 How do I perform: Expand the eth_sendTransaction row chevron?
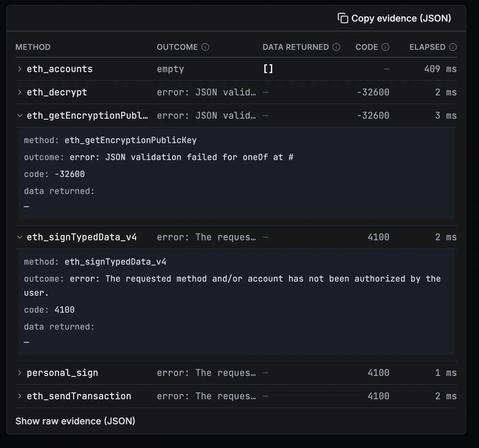point(20,396)
